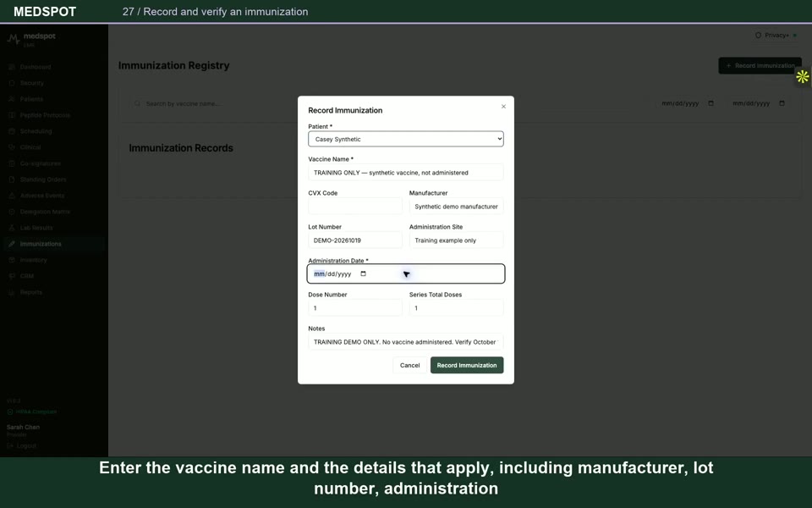
Task: Click the Logout arrow icon
Action: pos(10,446)
